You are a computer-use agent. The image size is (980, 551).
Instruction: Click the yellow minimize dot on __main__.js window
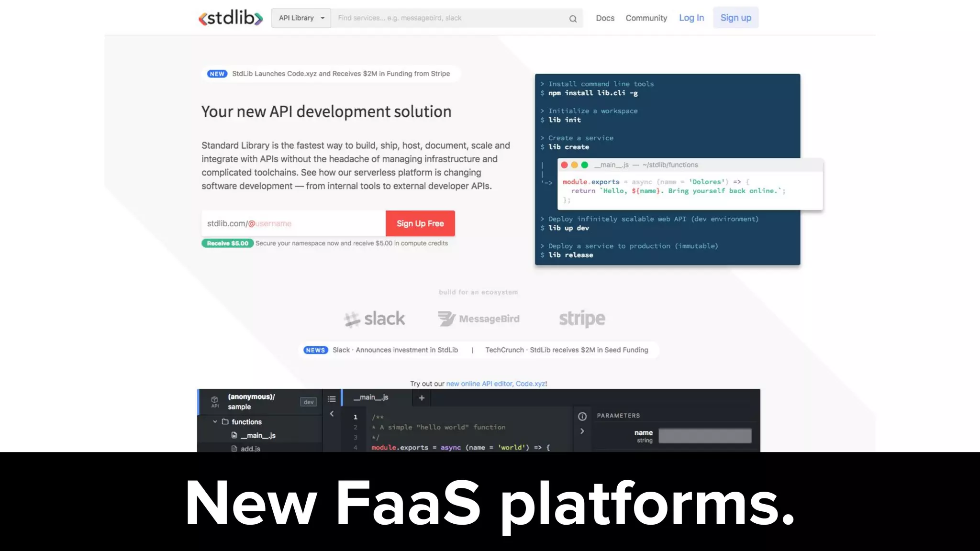click(574, 165)
